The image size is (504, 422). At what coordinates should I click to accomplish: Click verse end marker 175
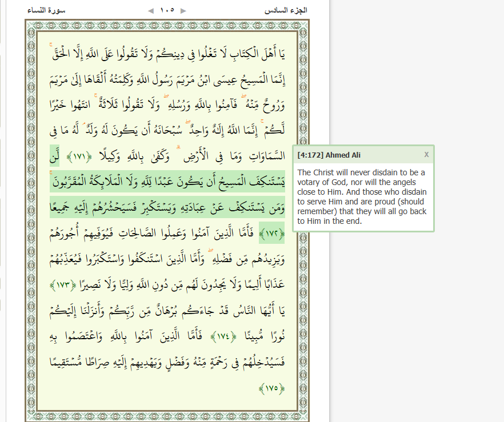271,388
